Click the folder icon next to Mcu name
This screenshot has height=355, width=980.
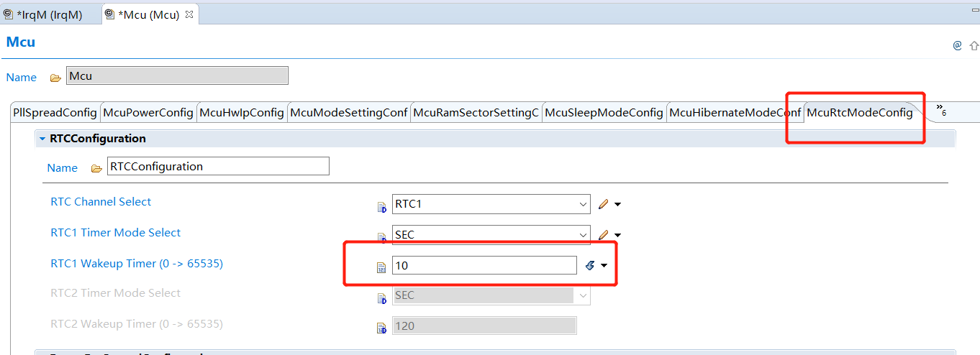point(55,77)
